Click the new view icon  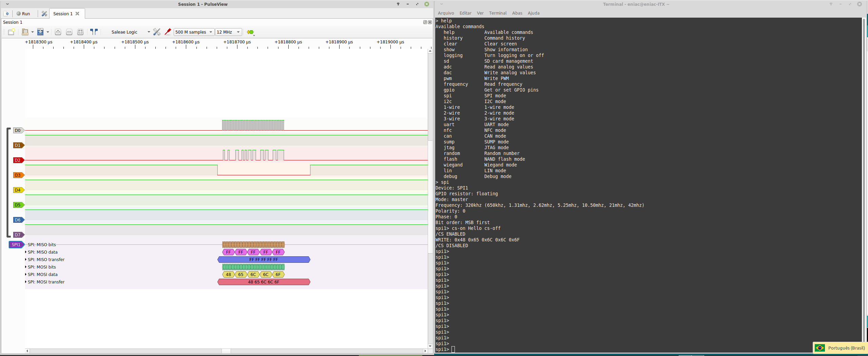tap(11, 32)
